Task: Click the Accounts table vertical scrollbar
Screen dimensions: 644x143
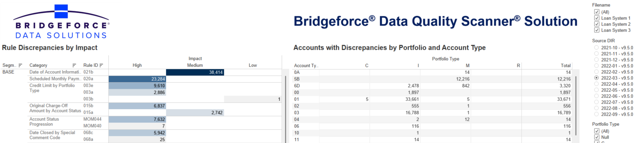Action: click(x=576, y=106)
